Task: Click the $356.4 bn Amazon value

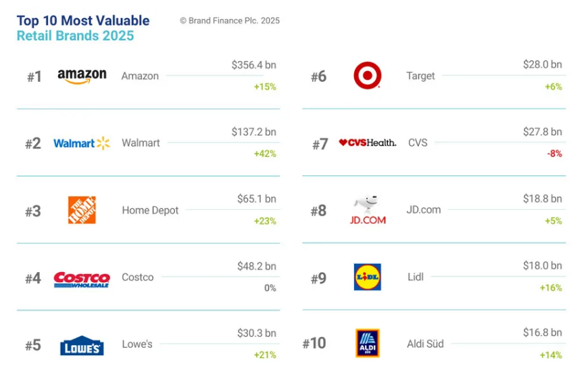Action: 254,65
